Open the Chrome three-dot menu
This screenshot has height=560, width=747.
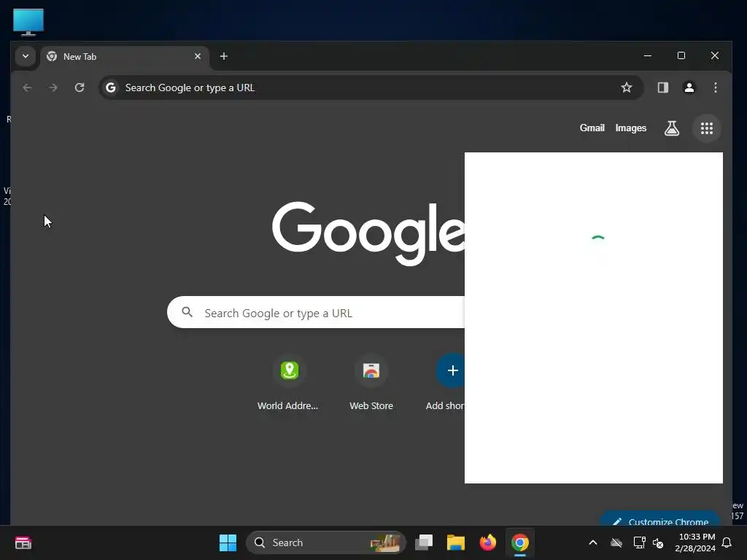[715, 87]
